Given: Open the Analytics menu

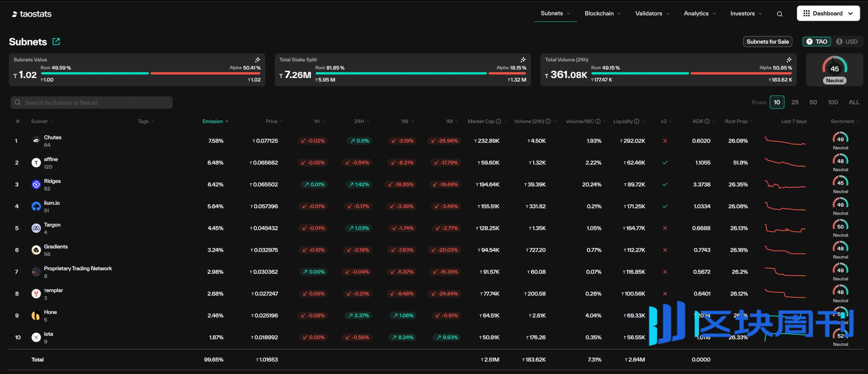Looking at the screenshot, I should click(x=699, y=14).
